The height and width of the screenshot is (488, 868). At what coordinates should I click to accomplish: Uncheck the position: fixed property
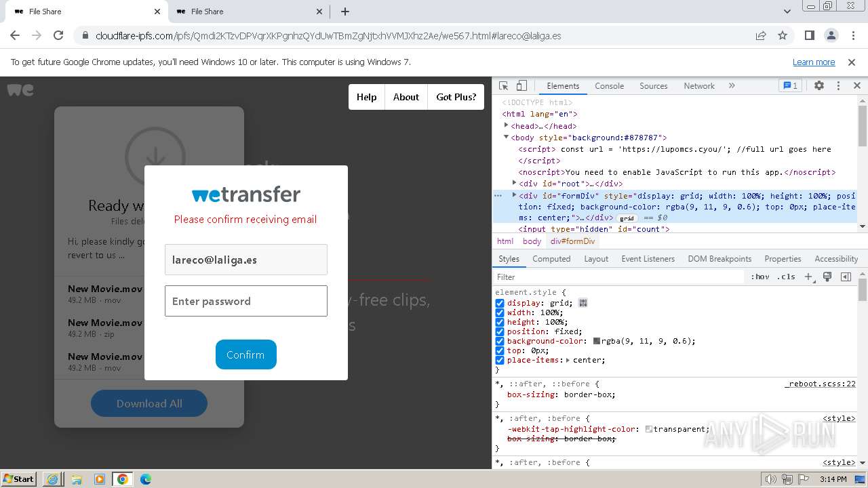tap(500, 331)
